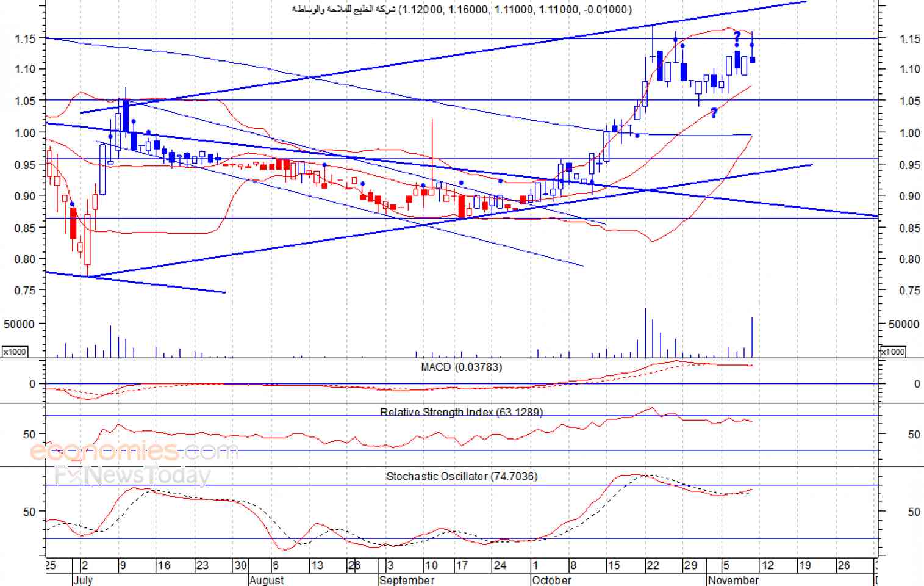Select the 0.75 label on left price axis
Viewport: 924px width, 586px height.
(x=25, y=291)
